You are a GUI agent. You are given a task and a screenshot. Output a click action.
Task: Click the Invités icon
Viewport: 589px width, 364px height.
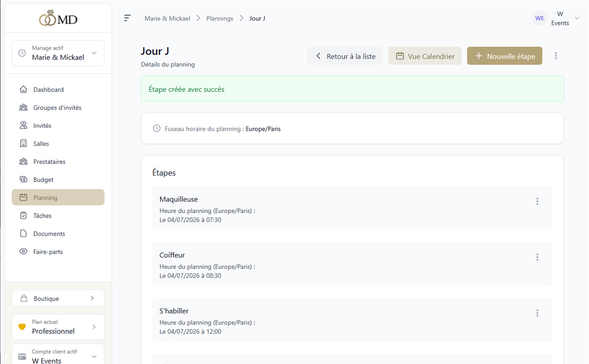click(24, 125)
